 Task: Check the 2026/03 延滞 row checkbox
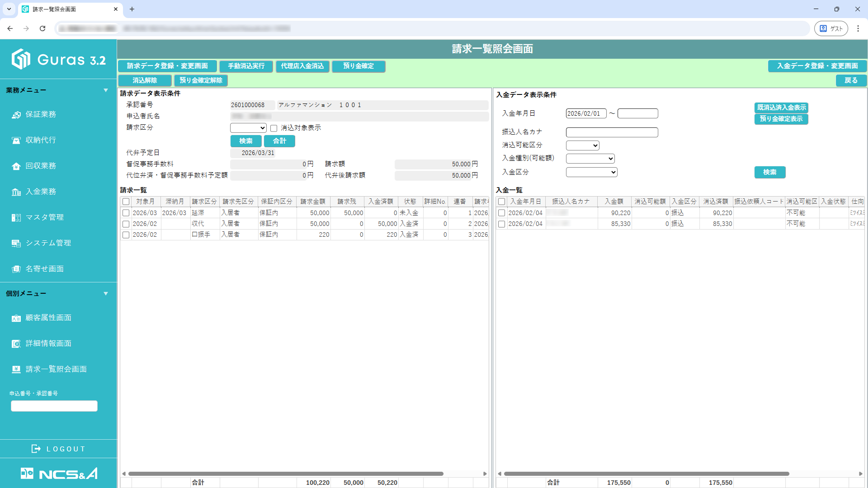click(x=126, y=213)
